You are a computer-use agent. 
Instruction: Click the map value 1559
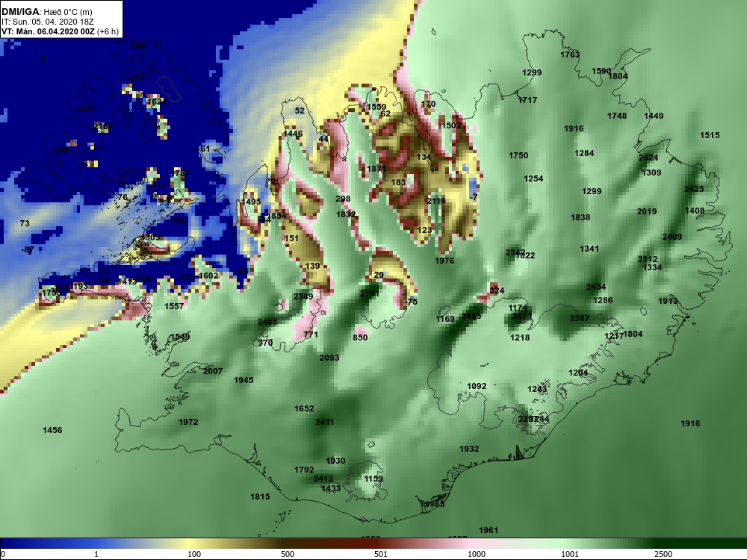[376, 107]
